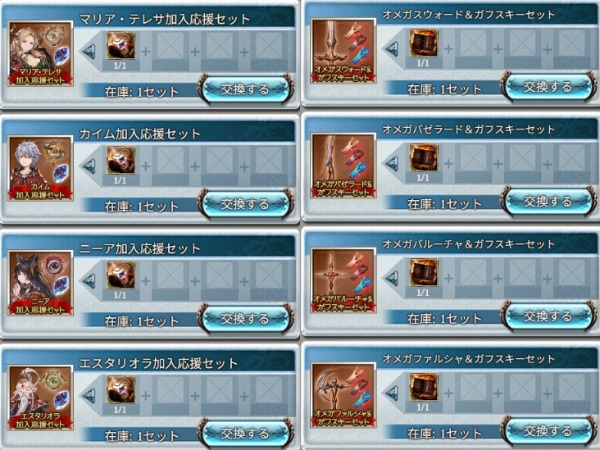Viewport: 600px width, 450px height.
Task: Exchange the オメガファルシャ&ガフスキーセット
Action: [x=548, y=431]
